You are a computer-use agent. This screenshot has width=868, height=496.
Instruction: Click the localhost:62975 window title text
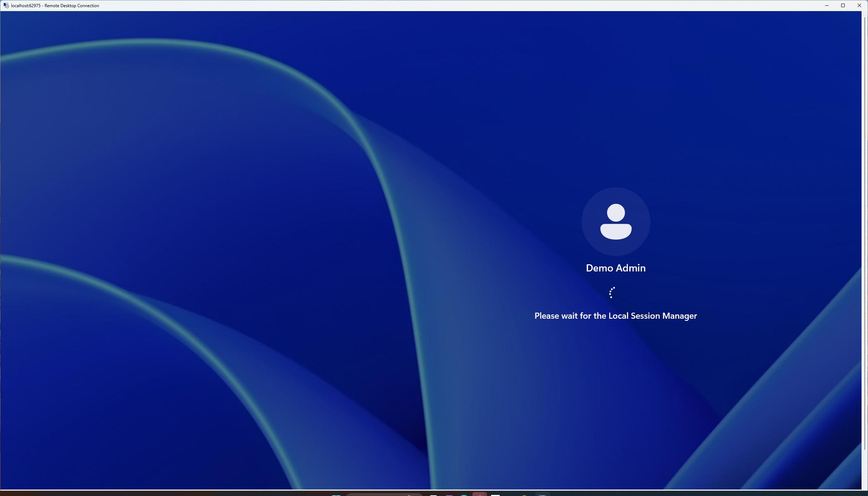[x=54, y=5]
